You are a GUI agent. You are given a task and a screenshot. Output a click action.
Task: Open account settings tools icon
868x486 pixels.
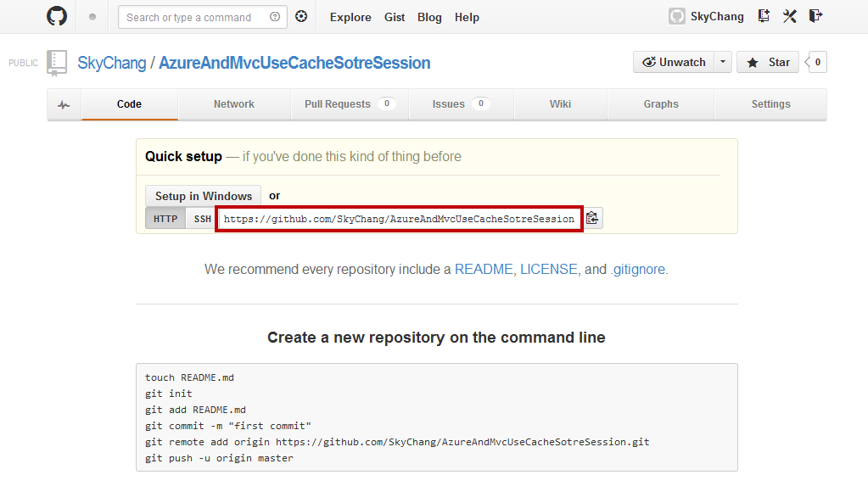pos(789,16)
